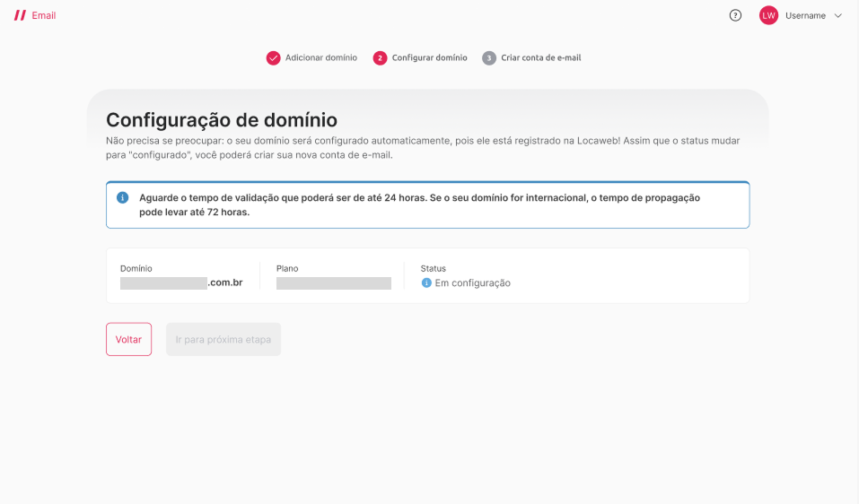The height and width of the screenshot is (504, 859).
Task: Click the Locaweb logo icon
Action: 20,15
